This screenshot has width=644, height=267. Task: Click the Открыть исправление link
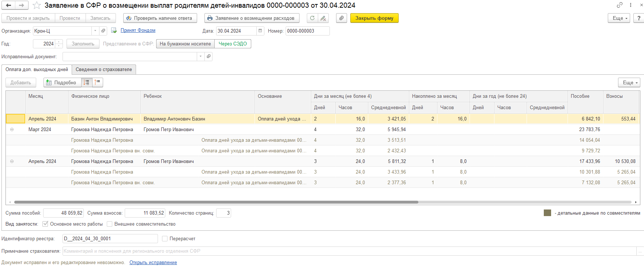pyautogui.click(x=153, y=262)
